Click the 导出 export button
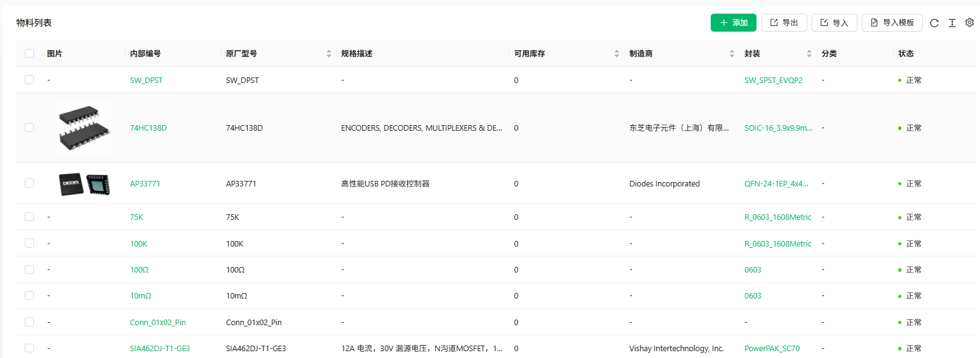The image size is (980, 358). 784,23
